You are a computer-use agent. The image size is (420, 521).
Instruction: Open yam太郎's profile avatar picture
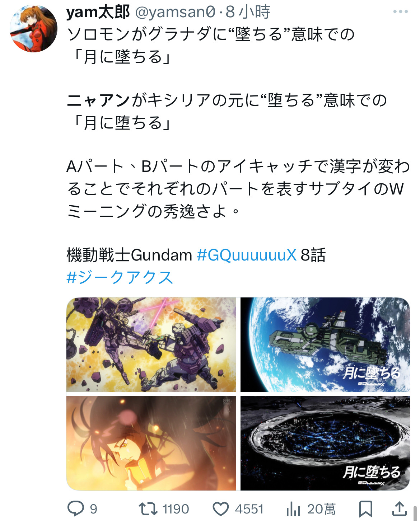tap(33, 29)
